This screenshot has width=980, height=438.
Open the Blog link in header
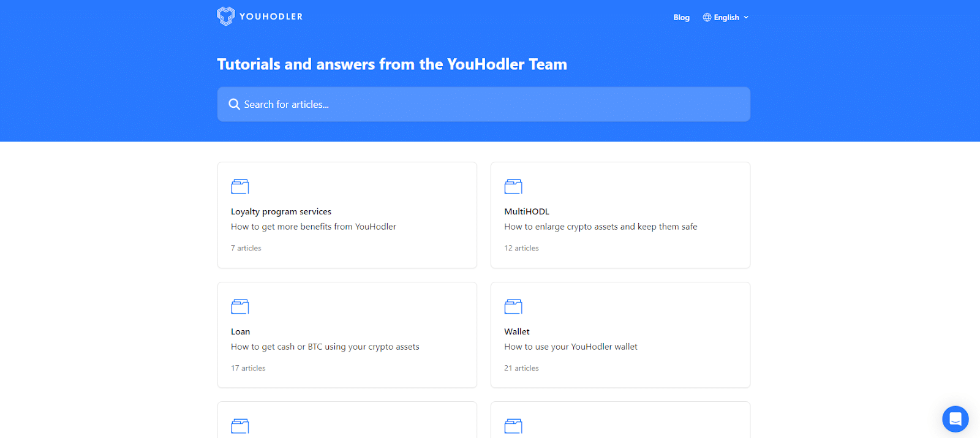click(681, 17)
